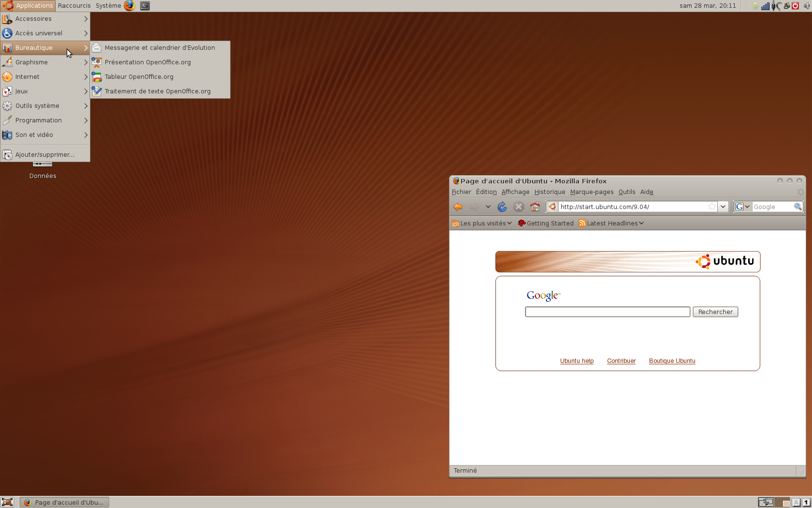This screenshot has height=508, width=812.
Task: Launch Présentation OpenOffice.org
Action: coord(160,62)
